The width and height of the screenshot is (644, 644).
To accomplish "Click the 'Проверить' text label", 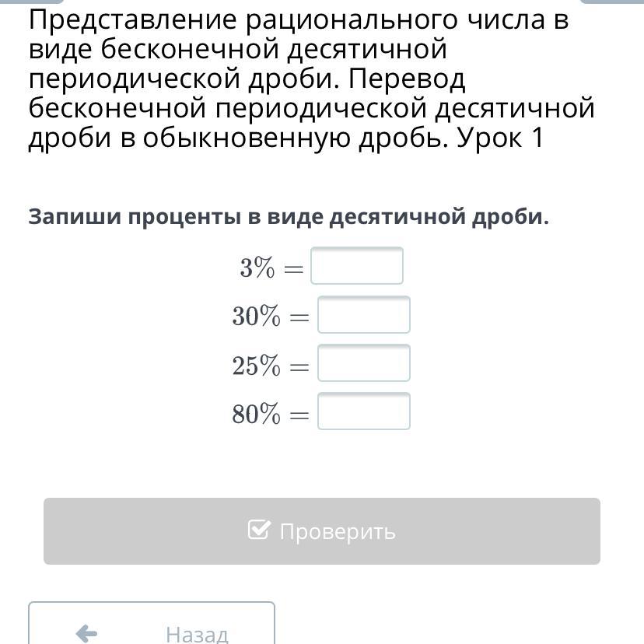I will tap(338, 531).
